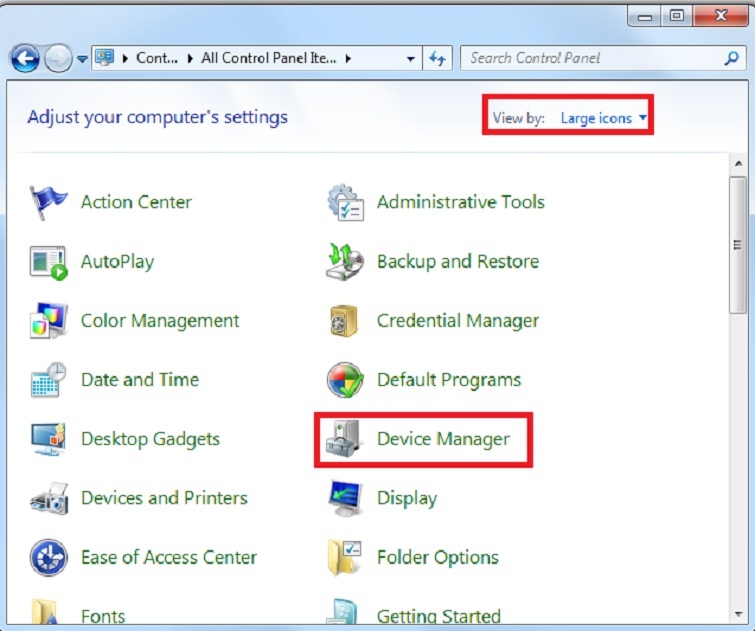Screen dimensions: 755x631
Task: Open the Backup and Restore icon
Action: coord(345,262)
